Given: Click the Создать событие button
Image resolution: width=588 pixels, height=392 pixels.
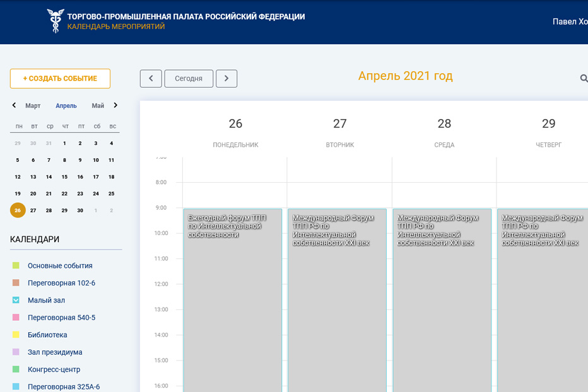Looking at the screenshot, I should tap(60, 78).
